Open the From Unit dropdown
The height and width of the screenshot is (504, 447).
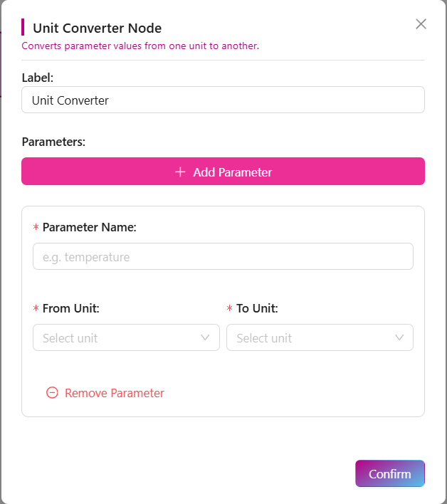tap(126, 337)
